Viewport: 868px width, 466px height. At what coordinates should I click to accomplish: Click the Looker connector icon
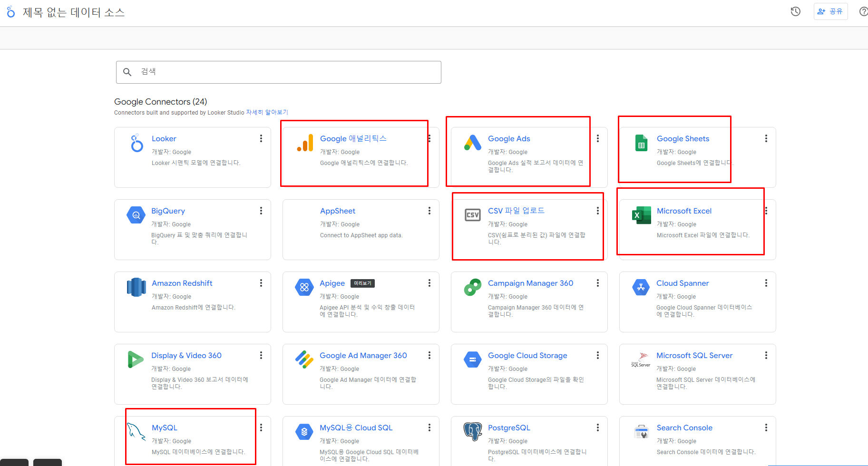coord(137,143)
